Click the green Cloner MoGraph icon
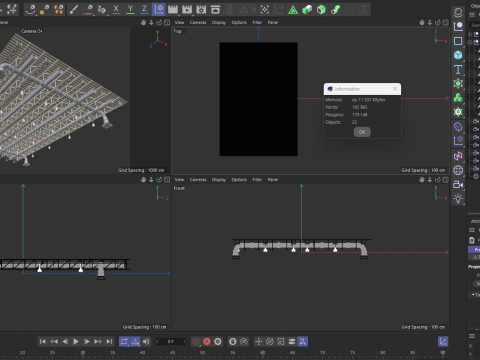This screenshot has height=360, width=480. [x=458, y=98]
